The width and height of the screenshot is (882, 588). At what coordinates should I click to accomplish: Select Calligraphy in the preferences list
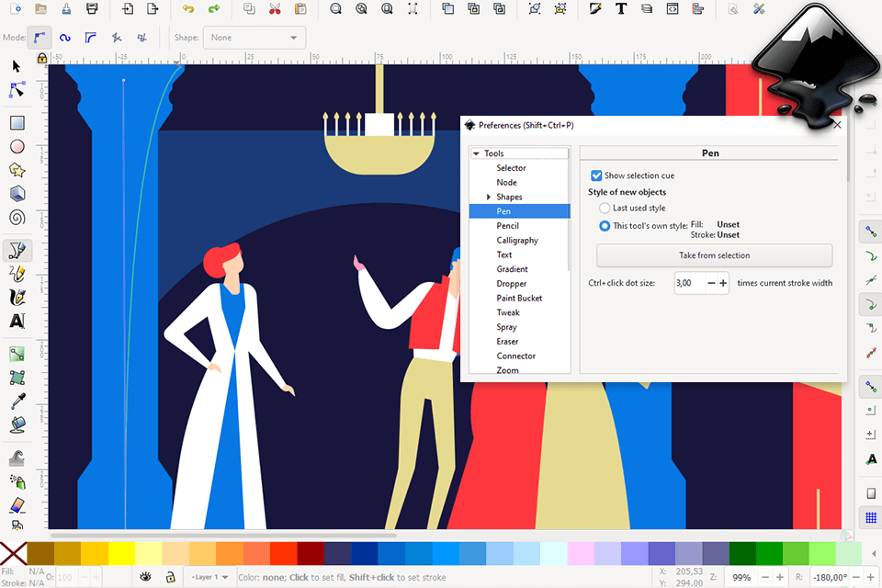tap(517, 241)
